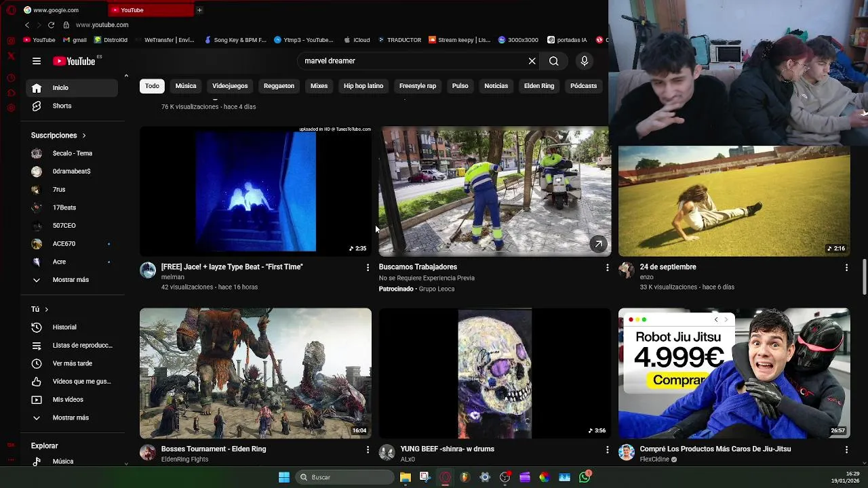Open options for Bosses Tournament video
868x488 pixels.
[368, 450]
